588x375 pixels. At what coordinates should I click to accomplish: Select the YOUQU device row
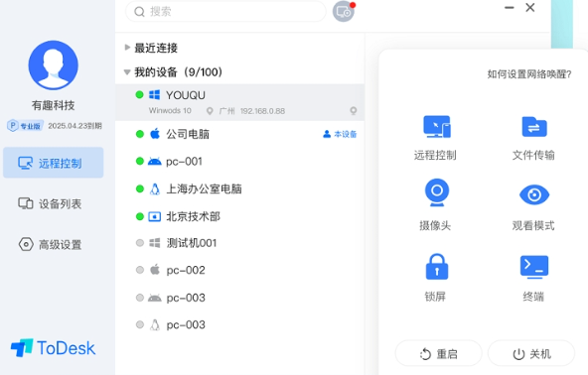pos(240,102)
